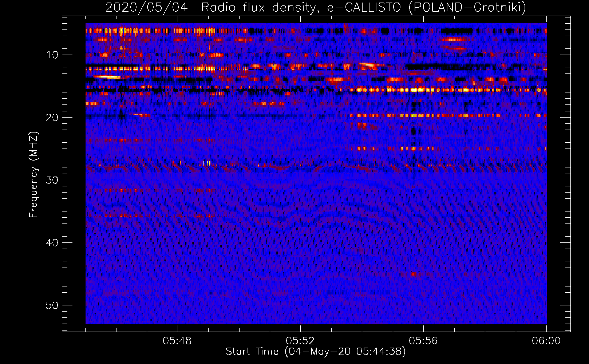
Task: Click the '30' frequency tick label
Action: 52,180
